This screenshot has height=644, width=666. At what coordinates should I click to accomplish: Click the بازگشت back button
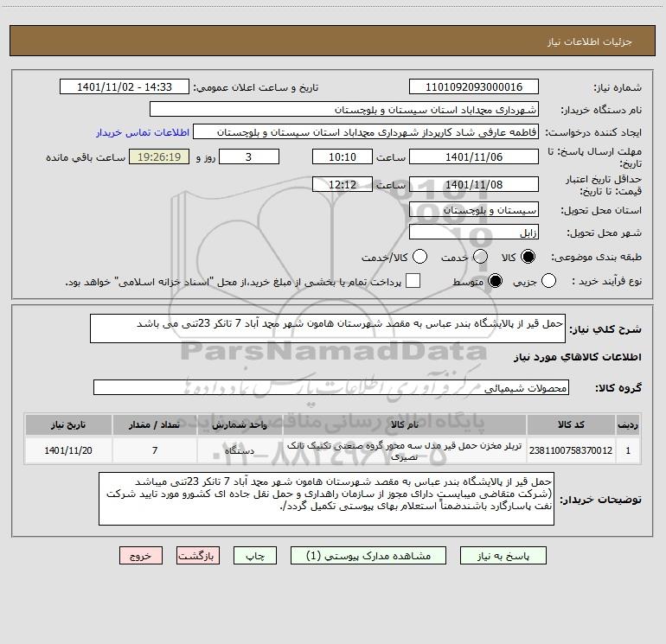[198, 556]
